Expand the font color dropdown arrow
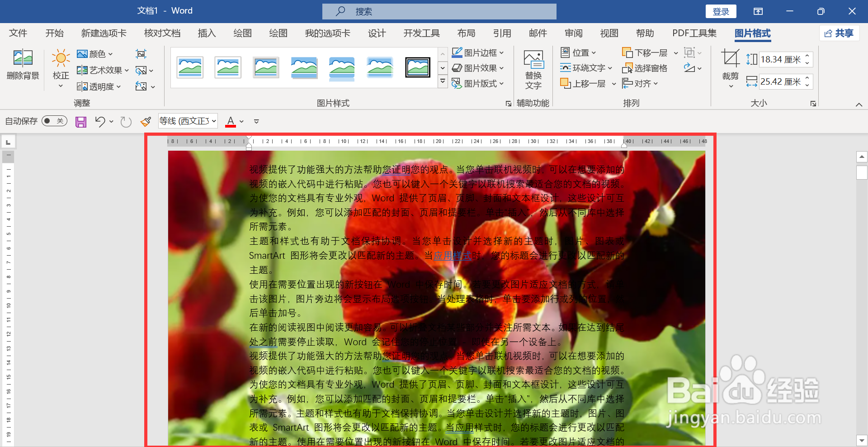 tap(241, 121)
